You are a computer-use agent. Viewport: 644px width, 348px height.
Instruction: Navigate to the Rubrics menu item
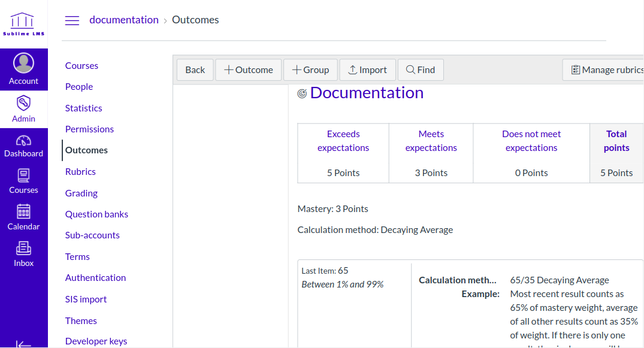[80, 172]
